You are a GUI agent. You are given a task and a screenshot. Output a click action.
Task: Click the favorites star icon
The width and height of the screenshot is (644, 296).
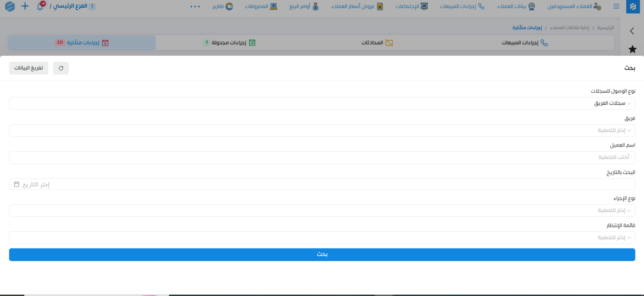coord(632,49)
